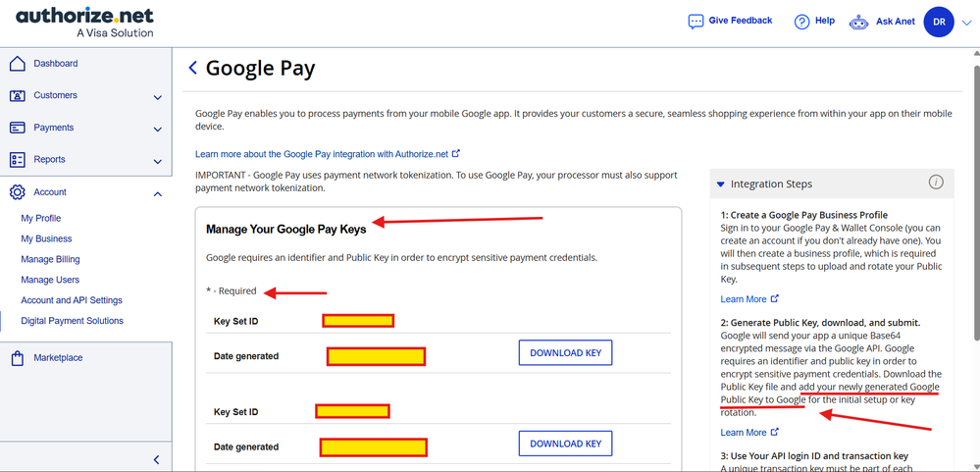Click the Payments card icon
The width and height of the screenshot is (980, 472).
tap(18, 128)
